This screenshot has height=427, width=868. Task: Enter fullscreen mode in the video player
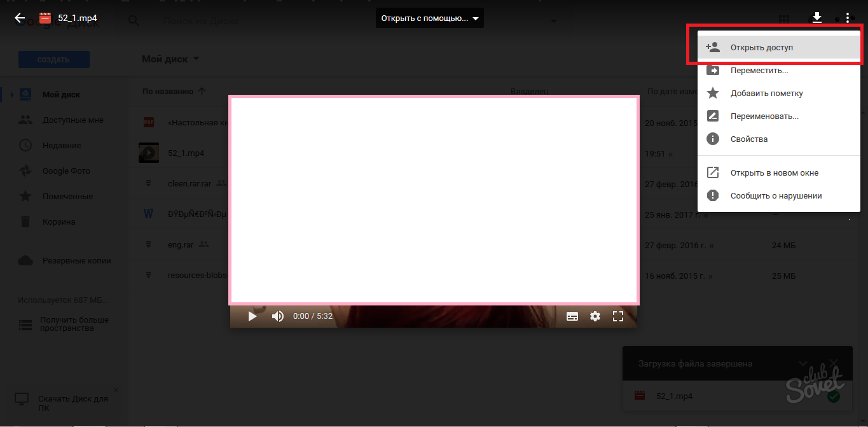pos(618,316)
